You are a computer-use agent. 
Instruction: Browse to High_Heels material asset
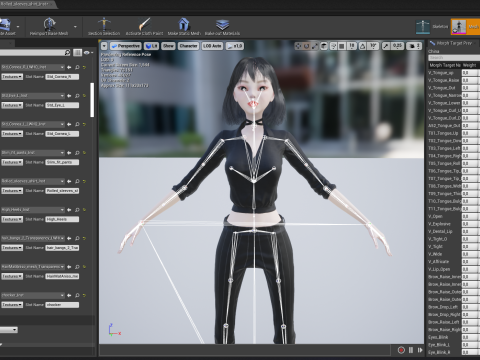coord(77,210)
